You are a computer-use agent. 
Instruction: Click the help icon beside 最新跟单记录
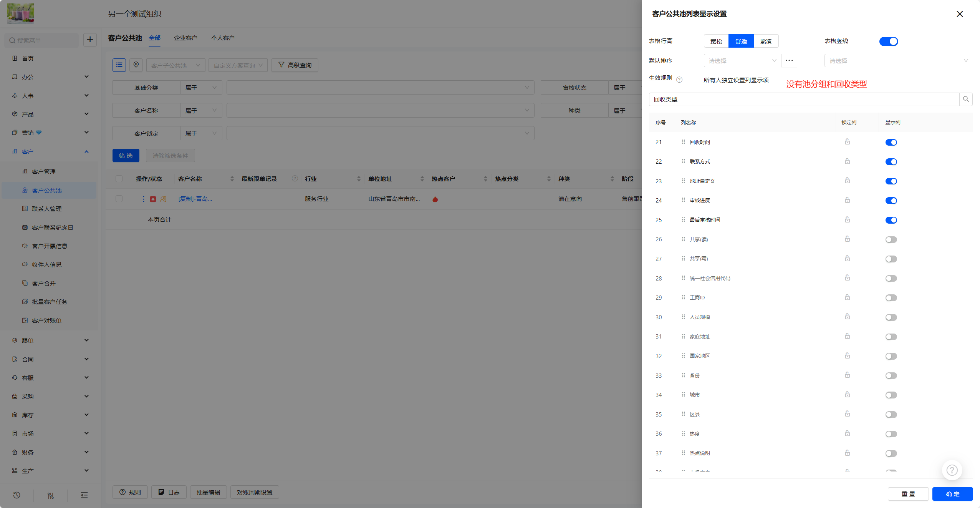coord(295,179)
